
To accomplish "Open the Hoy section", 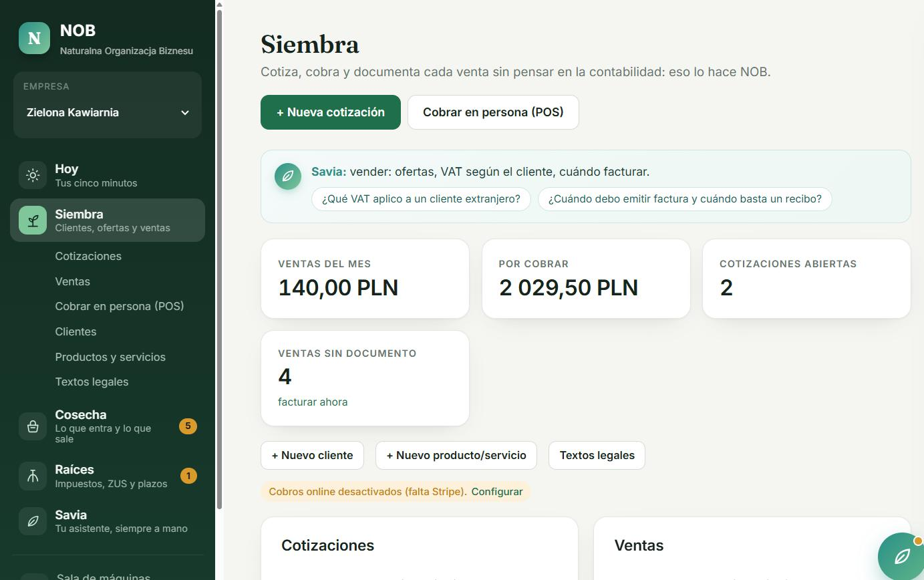I will pyautogui.click(x=108, y=175).
